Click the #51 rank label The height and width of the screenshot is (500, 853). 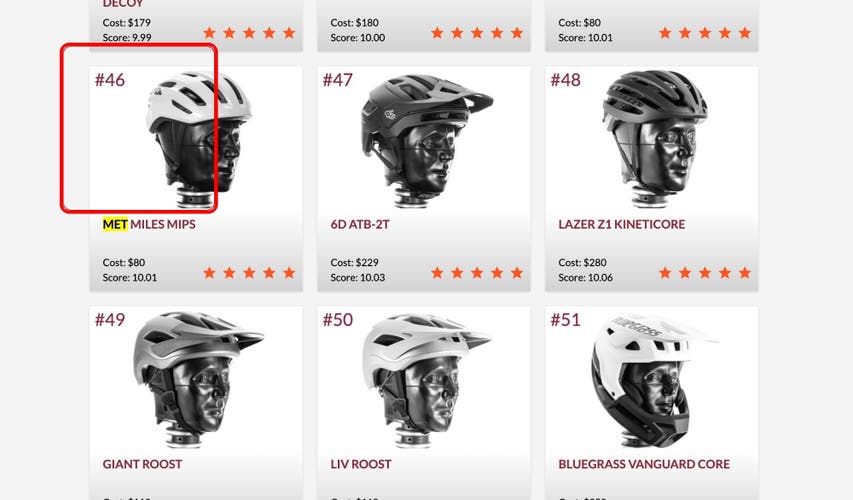click(565, 320)
